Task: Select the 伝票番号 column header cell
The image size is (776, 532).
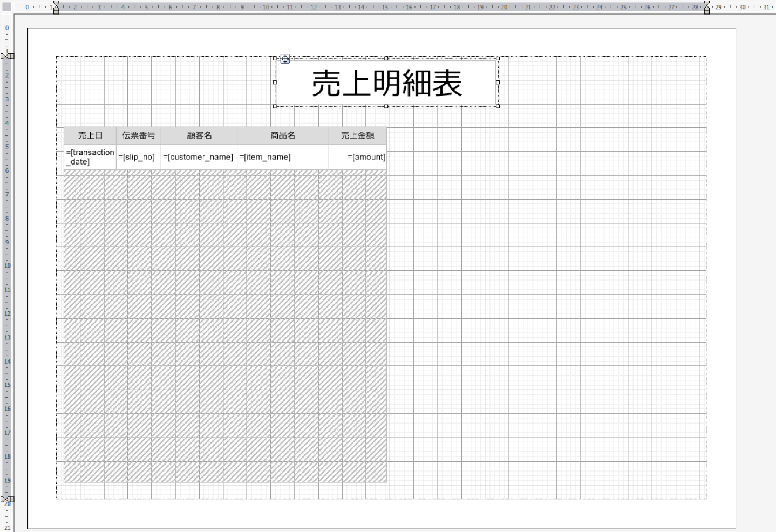Action: pos(138,135)
